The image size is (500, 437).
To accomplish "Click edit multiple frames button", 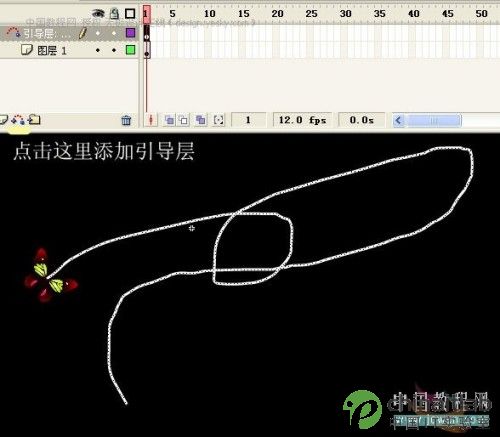I will pyautogui.click(x=201, y=120).
